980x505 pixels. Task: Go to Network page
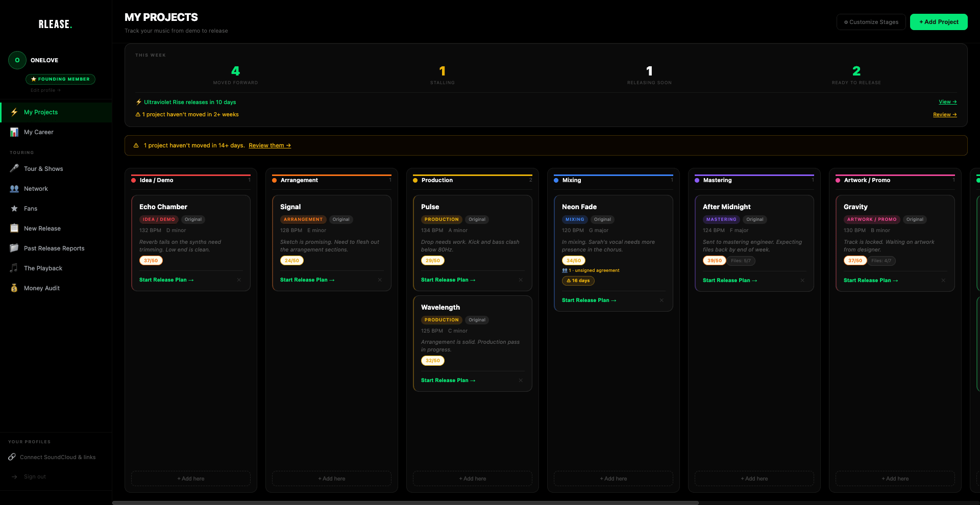(x=56, y=189)
